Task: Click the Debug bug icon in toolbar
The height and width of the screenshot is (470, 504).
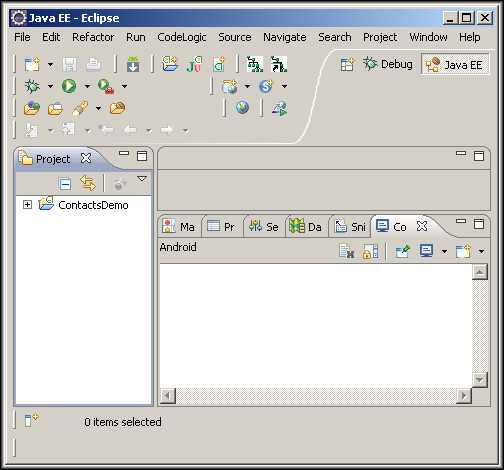Action: [32, 86]
